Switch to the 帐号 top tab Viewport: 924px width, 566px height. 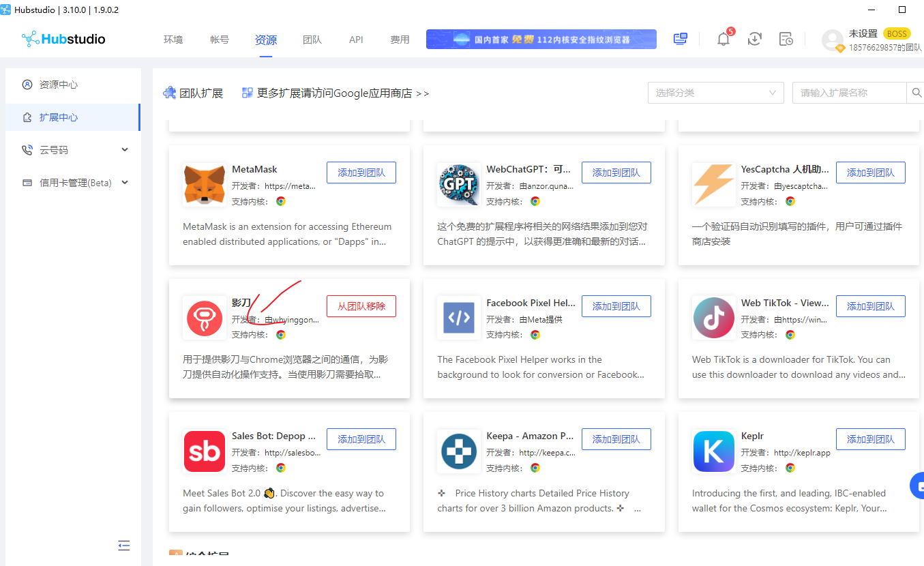coord(220,40)
